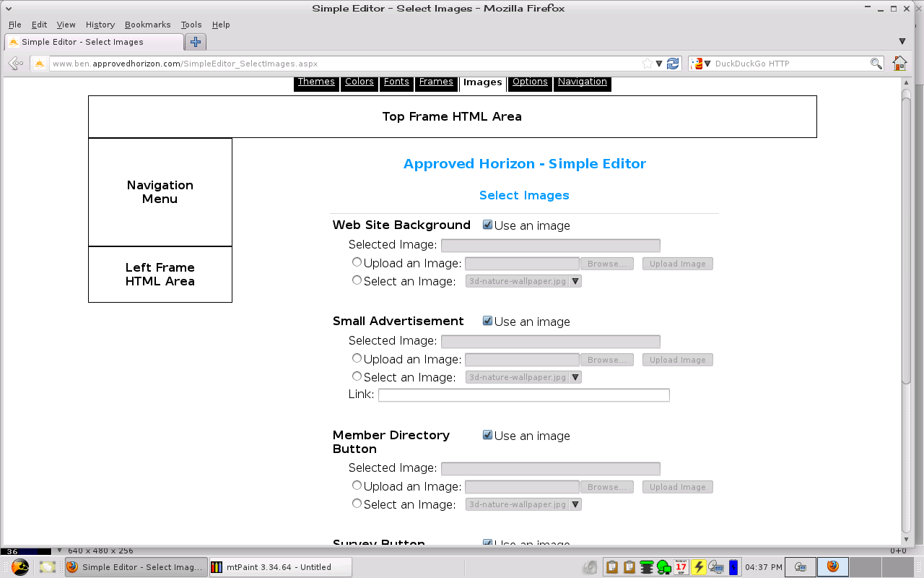The image size is (924, 578).
Task: Switch to the mtPaint 3.34.64 taskbar window
Action: [x=280, y=567]
